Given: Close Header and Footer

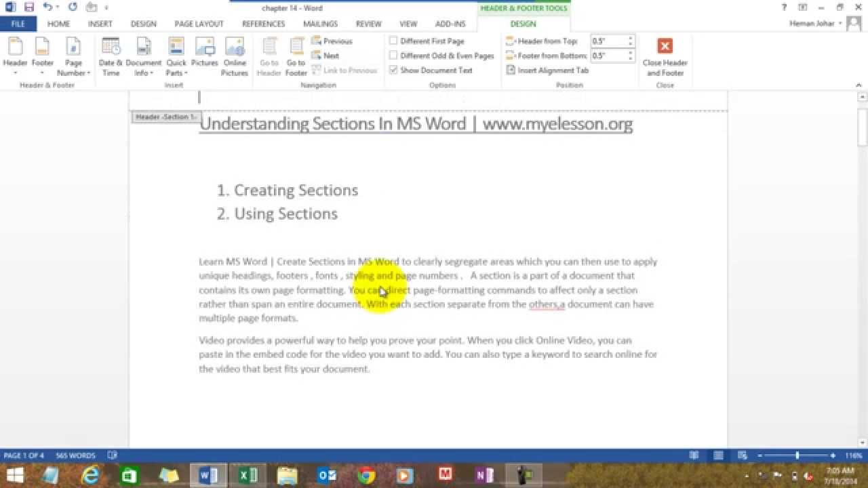Looking at the screenshot, I should 665,57.
